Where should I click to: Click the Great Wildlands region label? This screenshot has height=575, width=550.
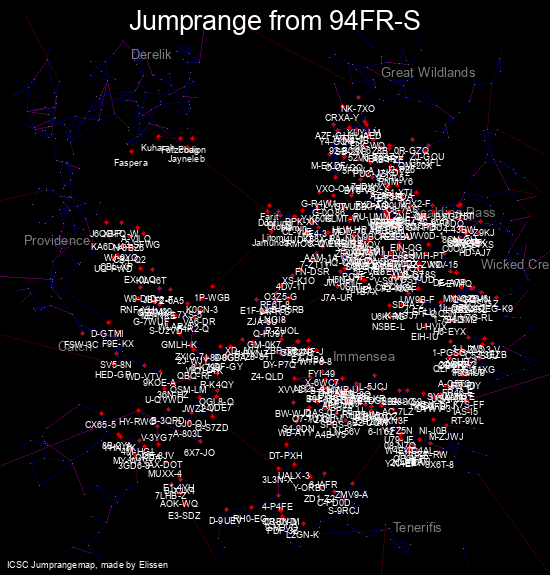tap(428, 73)
